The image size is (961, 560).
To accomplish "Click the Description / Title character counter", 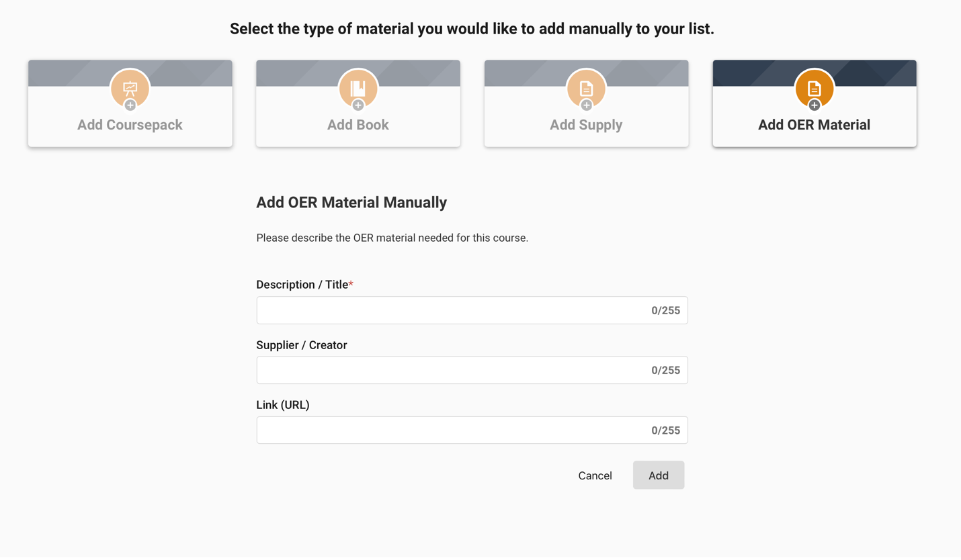I will [x=665, y=310].
